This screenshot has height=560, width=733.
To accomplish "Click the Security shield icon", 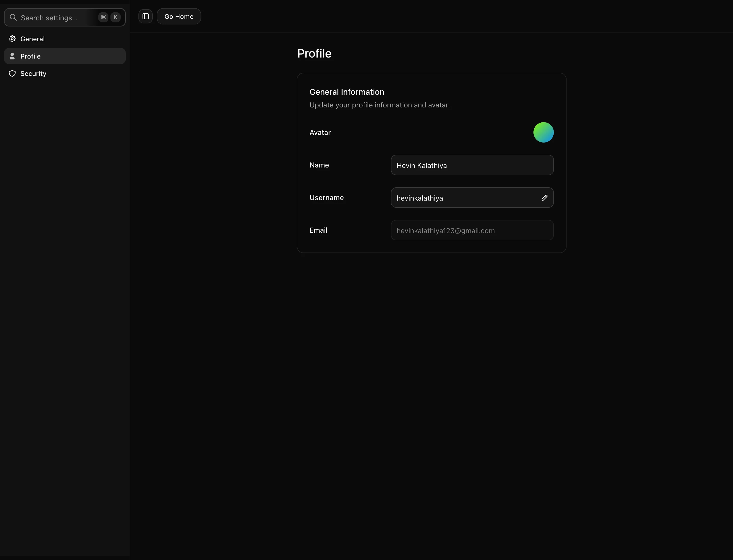I will pos(12,73).
